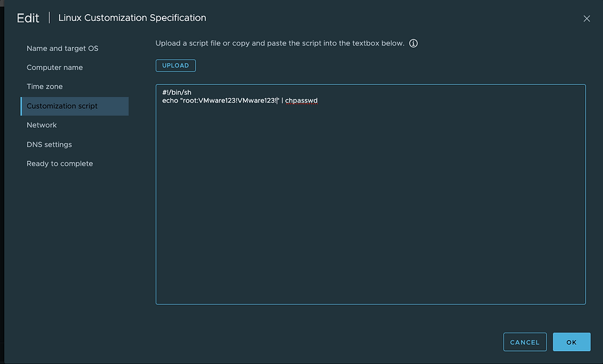603x364 pixels.
Task: Confirm changes with the OK button
Action: [x=572, y=342]
